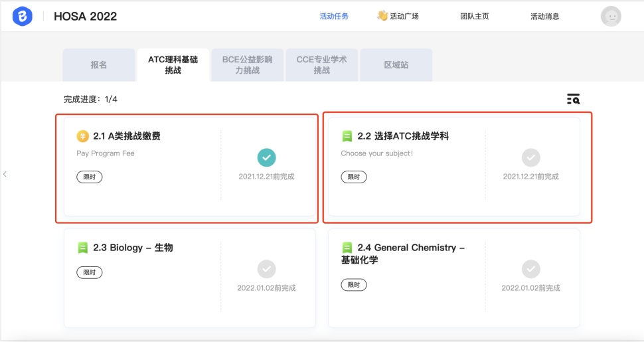Open task 2.1 A类挑战缴费 title
Viewport: 644px width, 342px height.
pyautogui.click(x=127, y=136)
